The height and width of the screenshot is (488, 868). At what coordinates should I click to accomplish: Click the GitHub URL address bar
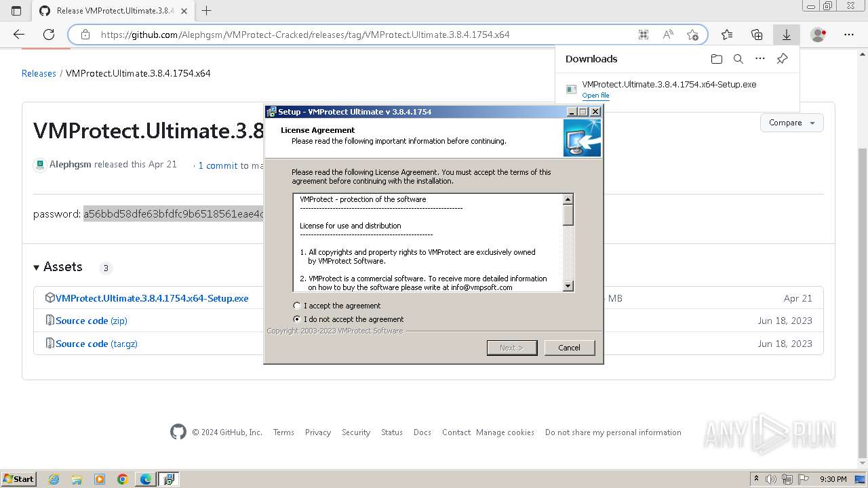pyautogui.click(x=305, y=35)
